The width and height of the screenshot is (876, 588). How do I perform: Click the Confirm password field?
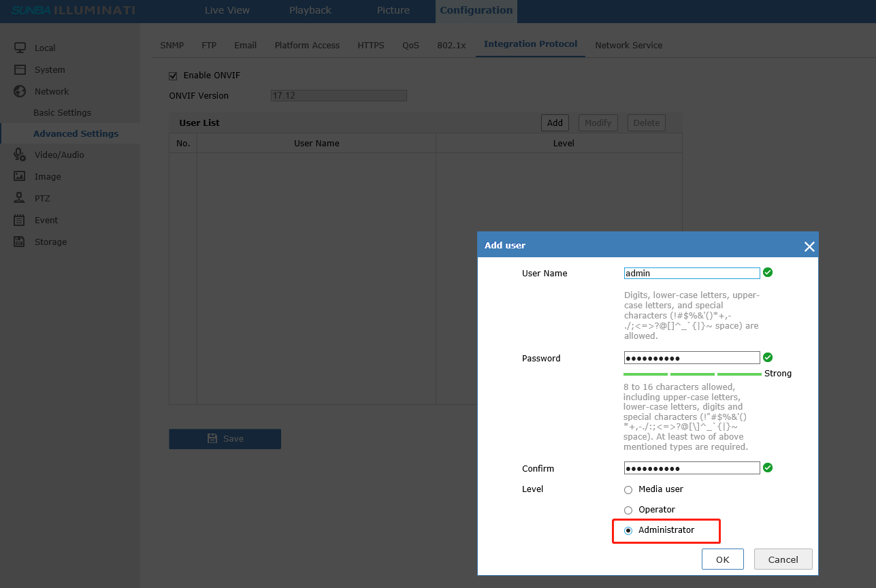point(692,468)
